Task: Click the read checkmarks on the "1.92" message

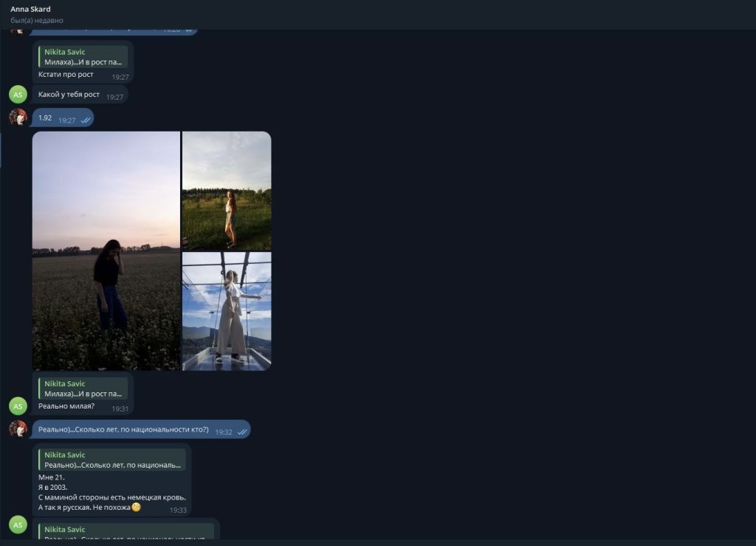Action: tap(86, 120)
